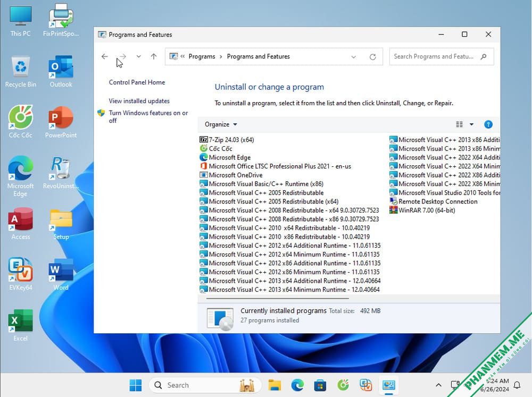Select the RevoUninstaller desktop shortcut

pos(61,173)
